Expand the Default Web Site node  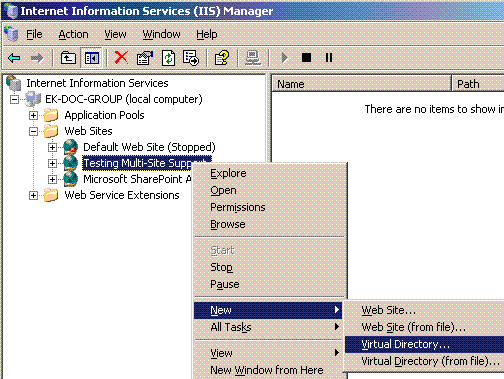click(x=52, y=147)
